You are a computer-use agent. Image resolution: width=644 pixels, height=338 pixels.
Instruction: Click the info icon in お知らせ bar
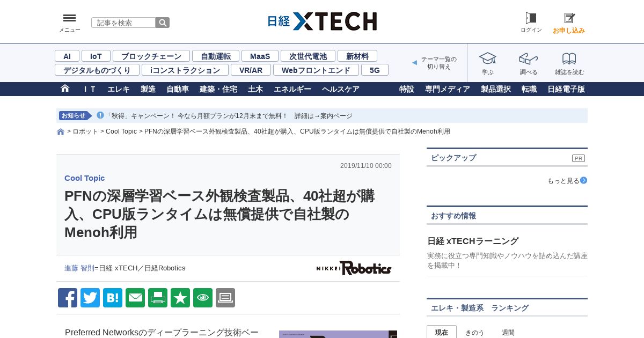tap(100, 115)
